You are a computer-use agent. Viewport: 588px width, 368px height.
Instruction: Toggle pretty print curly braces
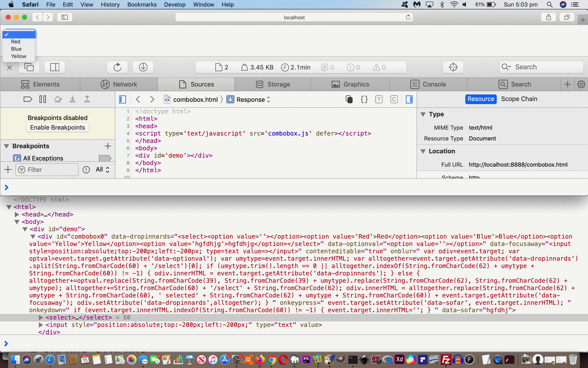(x=364, y=99)
